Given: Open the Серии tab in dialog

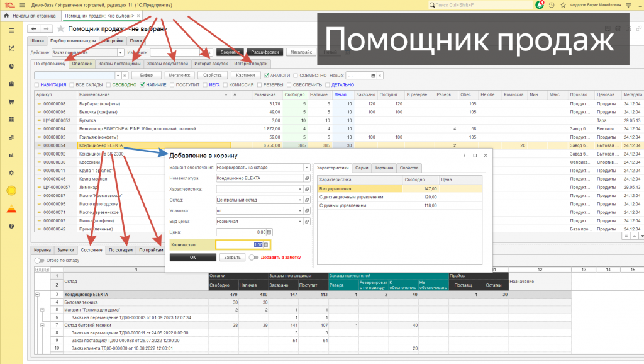Looking at the screenshot, I should pos(362,168).
